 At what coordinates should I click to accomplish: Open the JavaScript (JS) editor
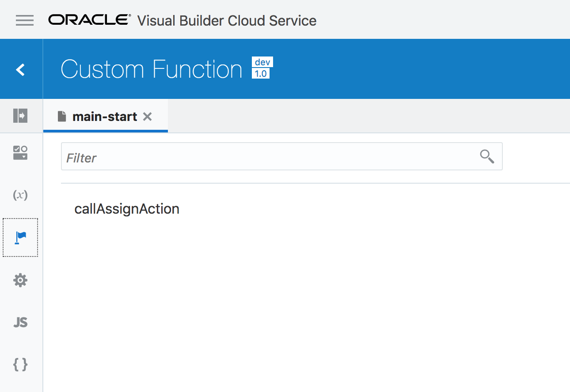coord(20,322)
